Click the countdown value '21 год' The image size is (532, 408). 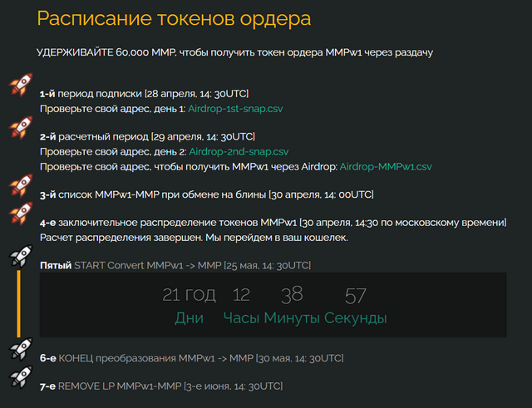pyautogui.click(x=189, y=294)
